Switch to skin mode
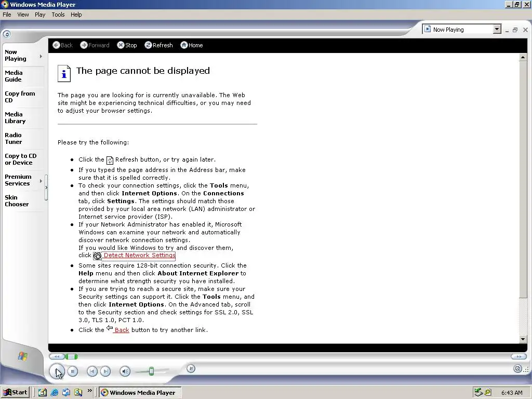The width and height of the screenshot is (532, 399). [517, 369]
